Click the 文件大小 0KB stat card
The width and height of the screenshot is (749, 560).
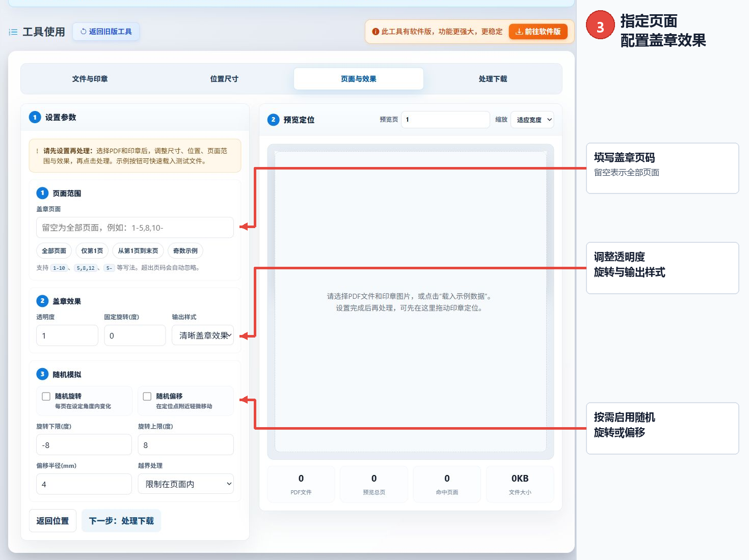pos(520,484)
